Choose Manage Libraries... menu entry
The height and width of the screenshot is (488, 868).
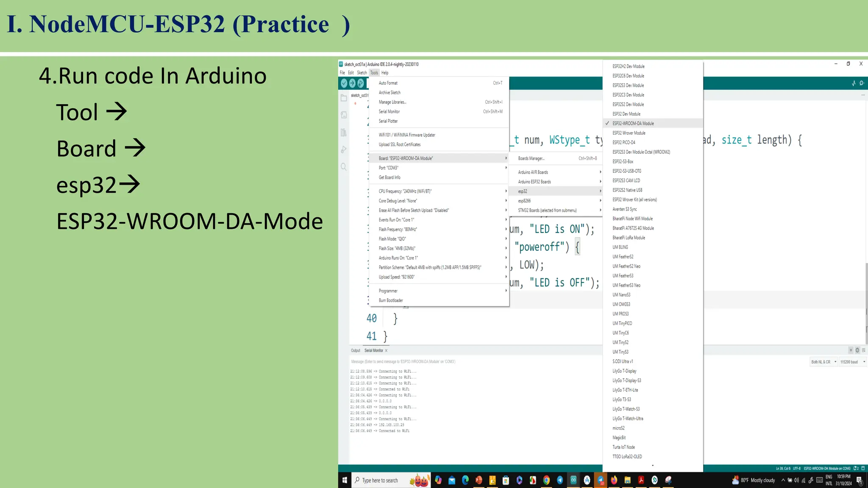coord(439,102)
